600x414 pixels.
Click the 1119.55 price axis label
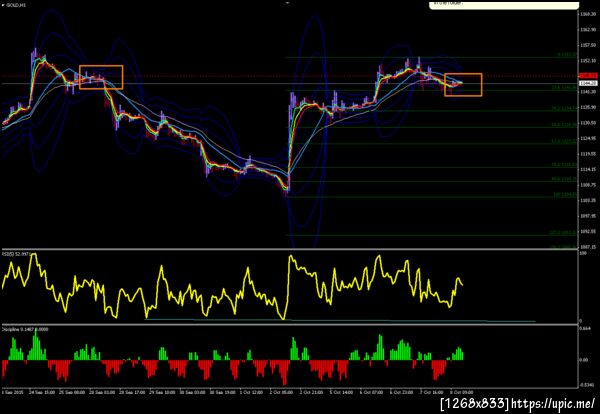(x=588, y=154)
